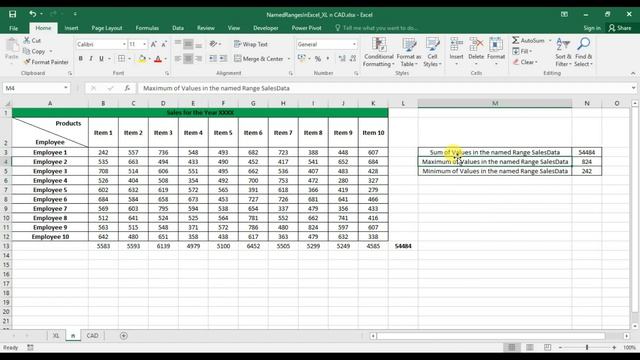
Task: Open Conditional Formatting menu
Action: click(379, 52)
